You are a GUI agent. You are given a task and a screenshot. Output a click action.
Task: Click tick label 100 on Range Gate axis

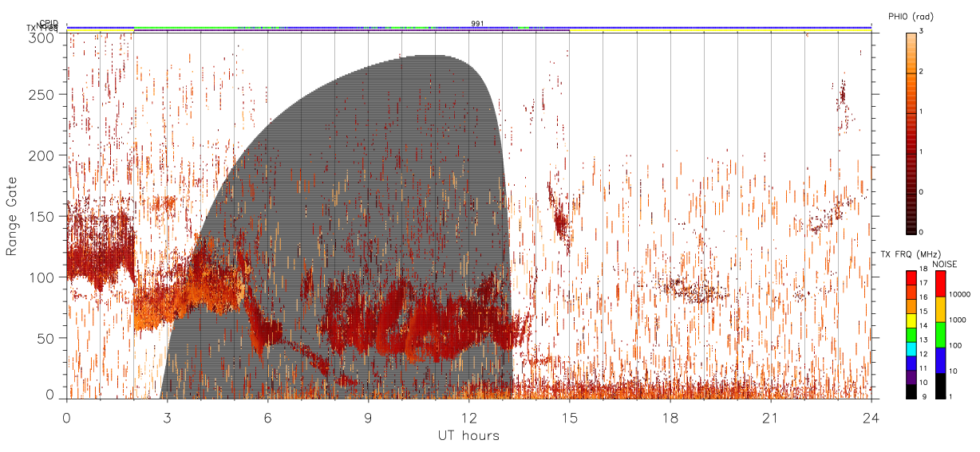(x=43, y=277)
